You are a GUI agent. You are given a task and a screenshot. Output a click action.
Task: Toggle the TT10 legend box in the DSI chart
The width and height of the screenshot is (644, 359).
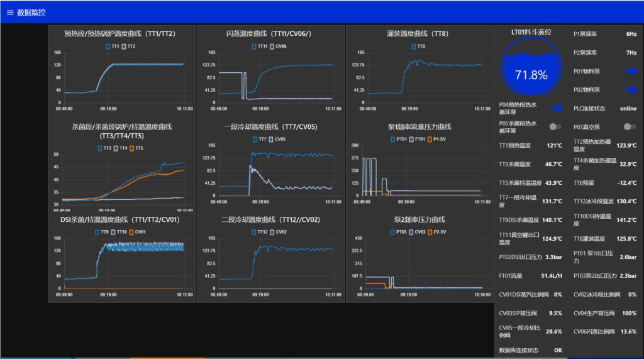tap(113, 232)
